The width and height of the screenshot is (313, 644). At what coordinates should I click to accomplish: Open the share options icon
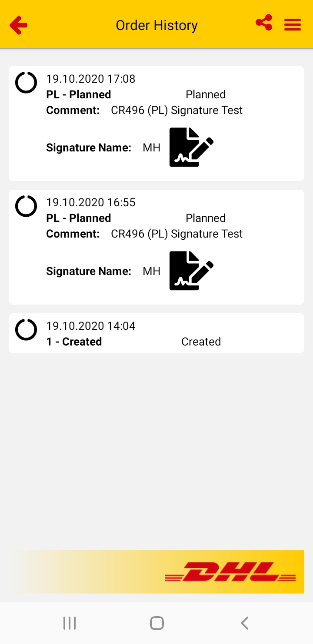[x=264, y=23]
